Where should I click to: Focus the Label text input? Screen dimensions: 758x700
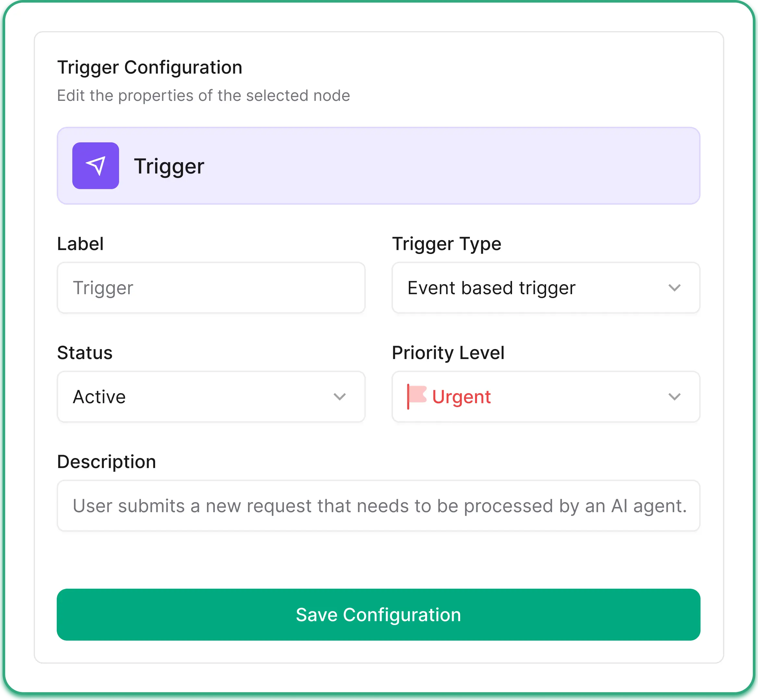[x=211, y=288]
